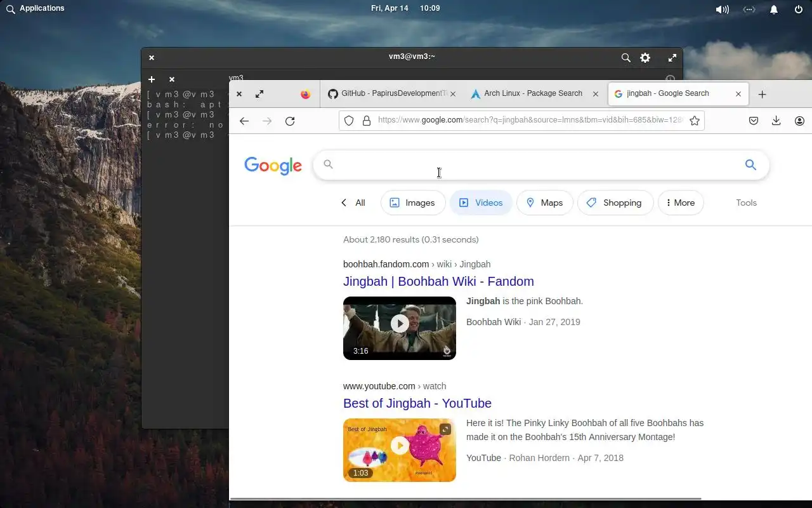
Task: Open a new Firefox tab
Action: coord(763,94)
